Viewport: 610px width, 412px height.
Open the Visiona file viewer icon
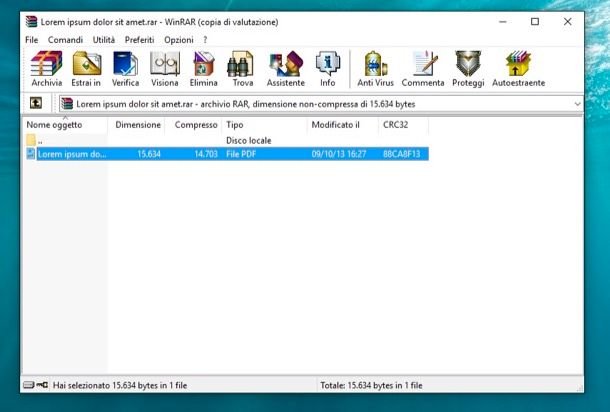(164, 68)
